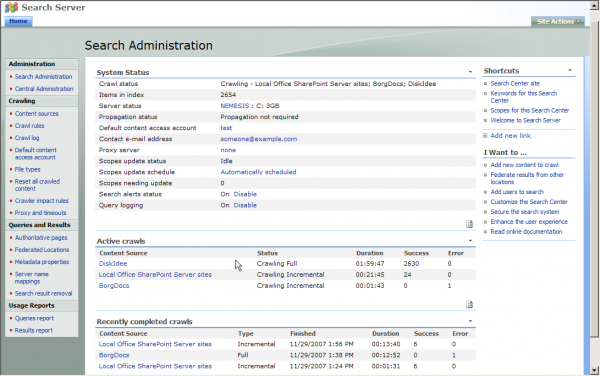Image resolution: width=600 pixels, height=376 pixels.
Task: Open Local Office SharePoint sites finished at 1:24 PM
Action: [x=155, y=366]
